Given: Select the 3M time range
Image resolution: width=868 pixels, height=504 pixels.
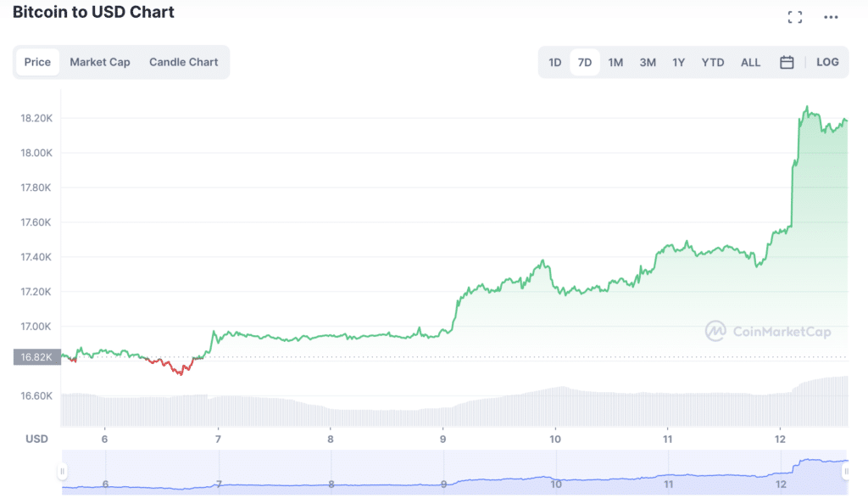Looking at the screenshot, I should coord(648,63).
